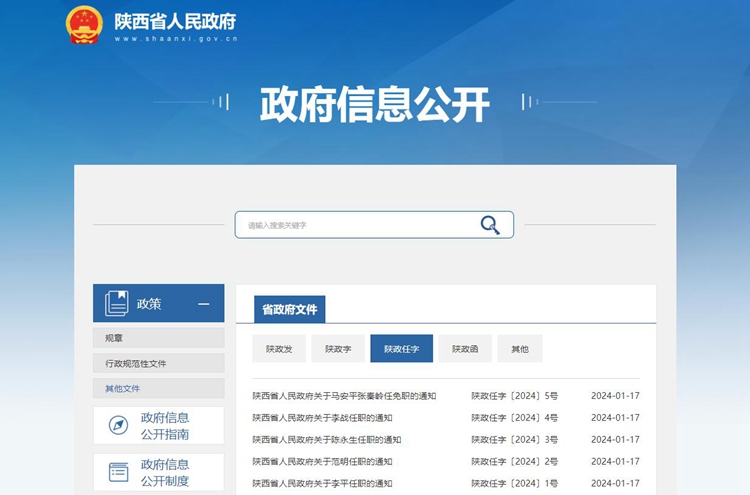Click the compass icon beside 政府信息公开指南
This screenshot has width=750, height=495.
(118, 425)
